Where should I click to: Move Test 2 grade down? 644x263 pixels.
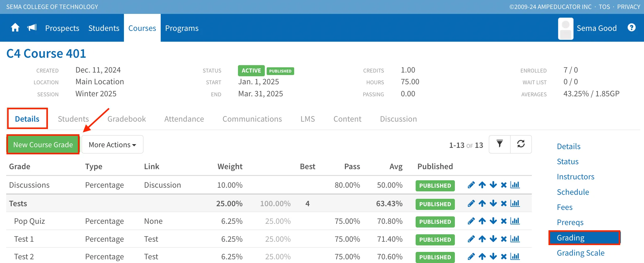tap(493, 257)
